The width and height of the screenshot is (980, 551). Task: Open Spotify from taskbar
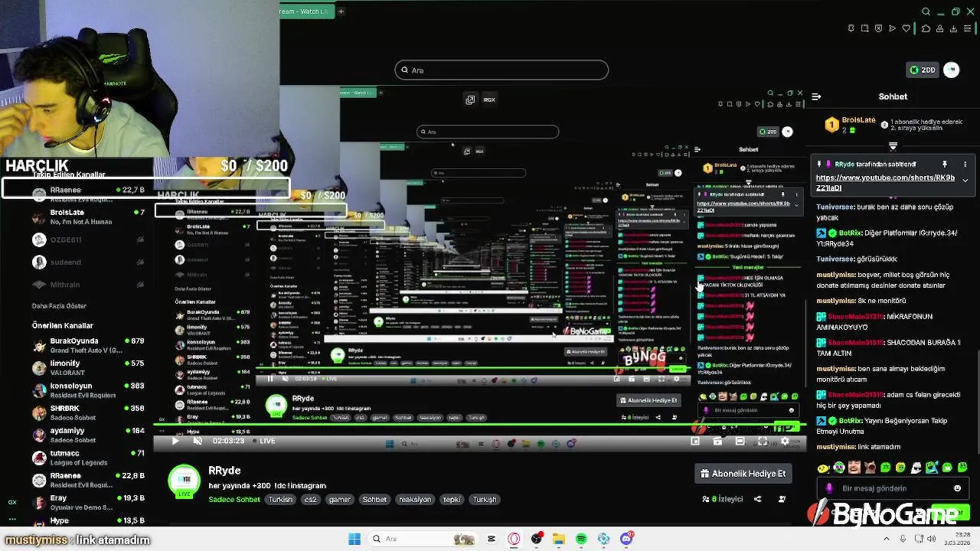tap(581, 539)
